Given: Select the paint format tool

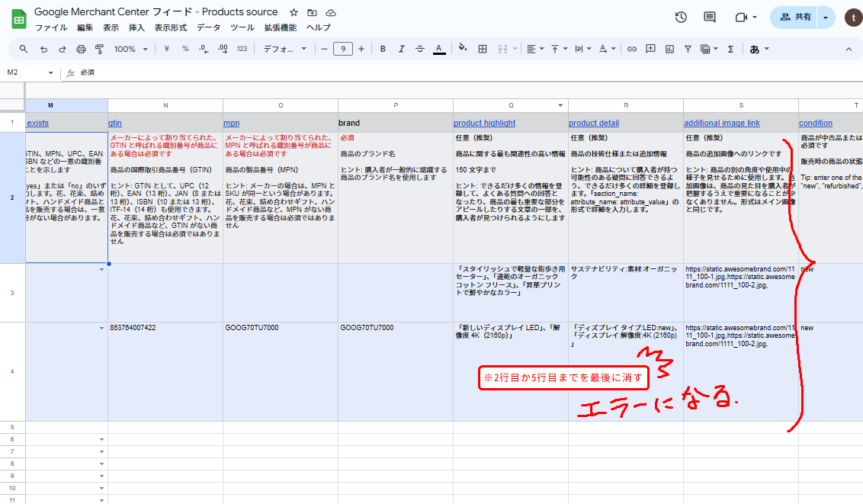Looking at the screenshot, I should click(x=99, y=49).
